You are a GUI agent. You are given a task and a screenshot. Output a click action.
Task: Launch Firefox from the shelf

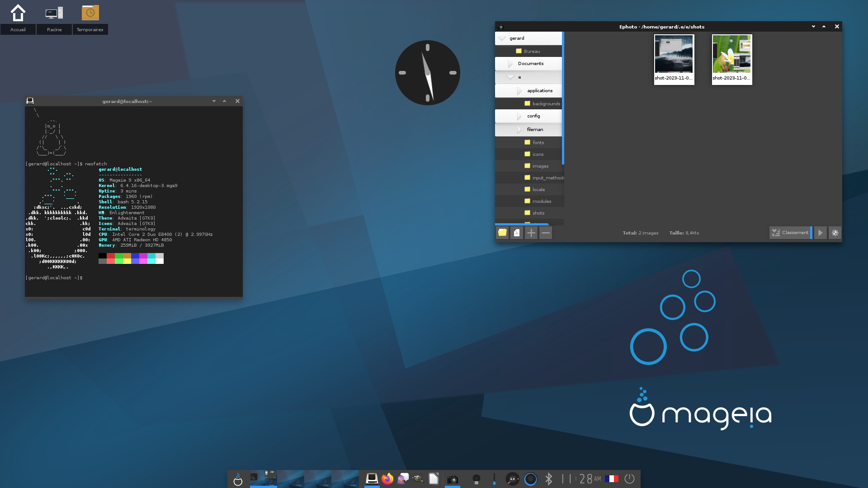387,479
